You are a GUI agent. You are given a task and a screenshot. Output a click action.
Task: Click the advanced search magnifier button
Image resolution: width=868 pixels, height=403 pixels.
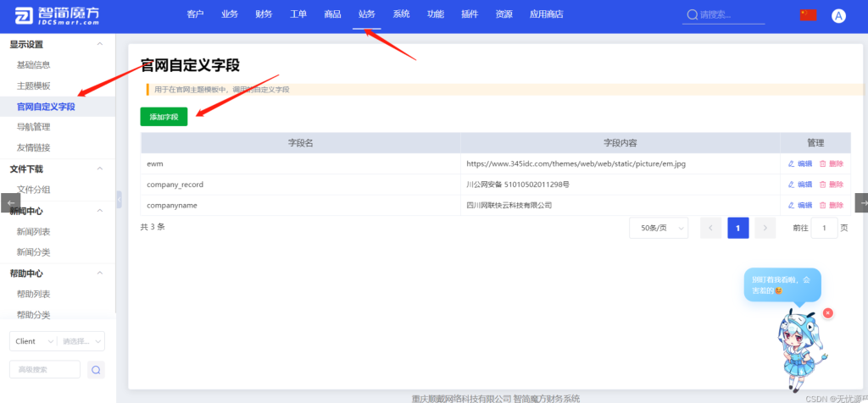tap(96, 370)
